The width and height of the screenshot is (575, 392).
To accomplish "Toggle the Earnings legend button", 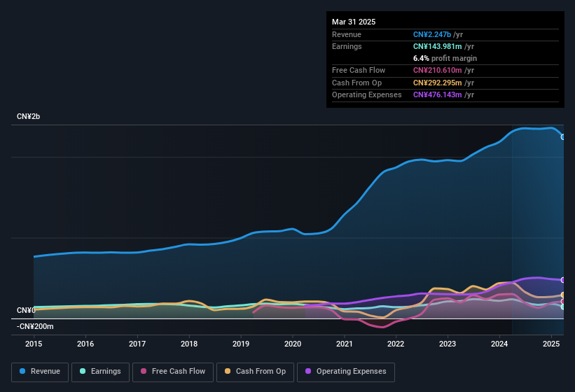I will pyautogui.click(x=100, y=372).
